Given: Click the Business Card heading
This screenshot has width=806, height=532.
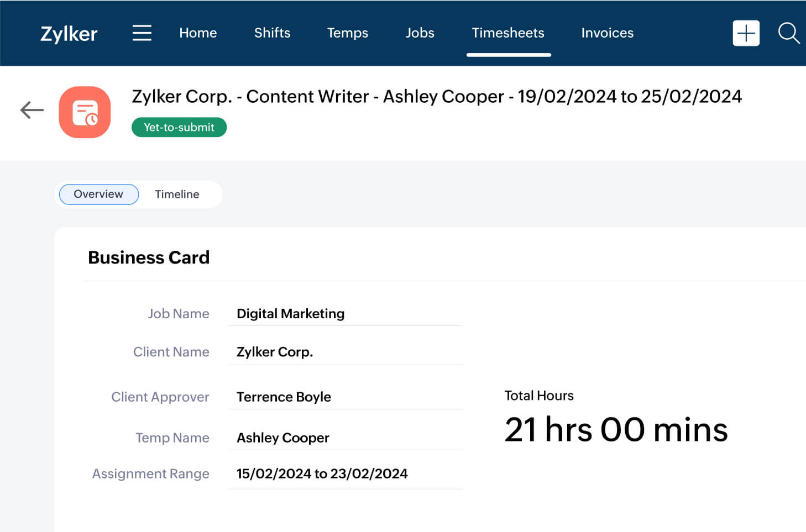Looking at the screenshot, I should point(149,257).
